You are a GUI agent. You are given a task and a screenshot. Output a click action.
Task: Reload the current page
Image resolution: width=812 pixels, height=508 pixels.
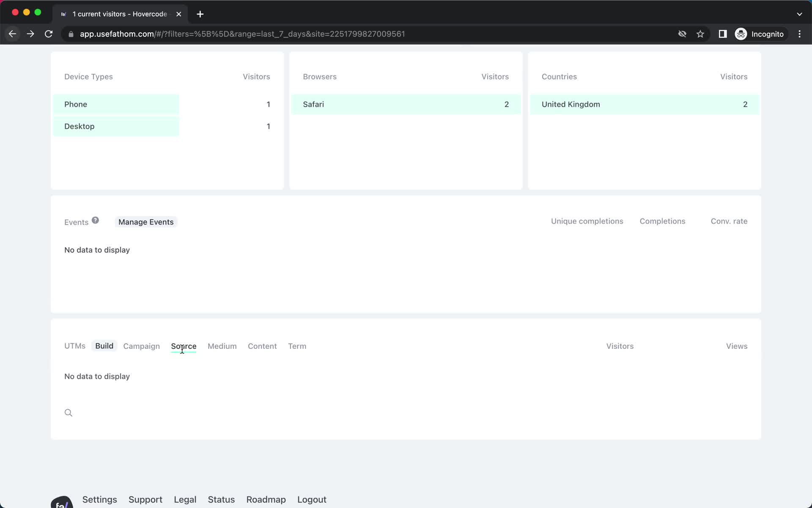49,34
